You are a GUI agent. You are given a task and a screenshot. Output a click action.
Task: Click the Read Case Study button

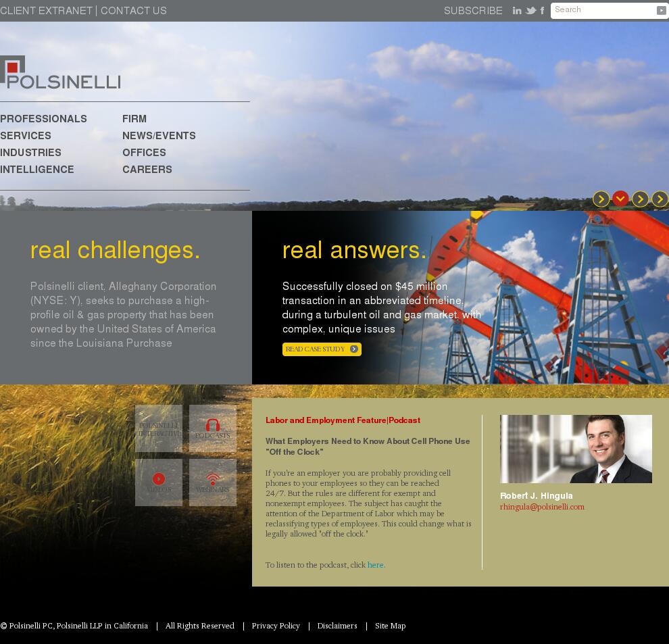click(322, 349)
